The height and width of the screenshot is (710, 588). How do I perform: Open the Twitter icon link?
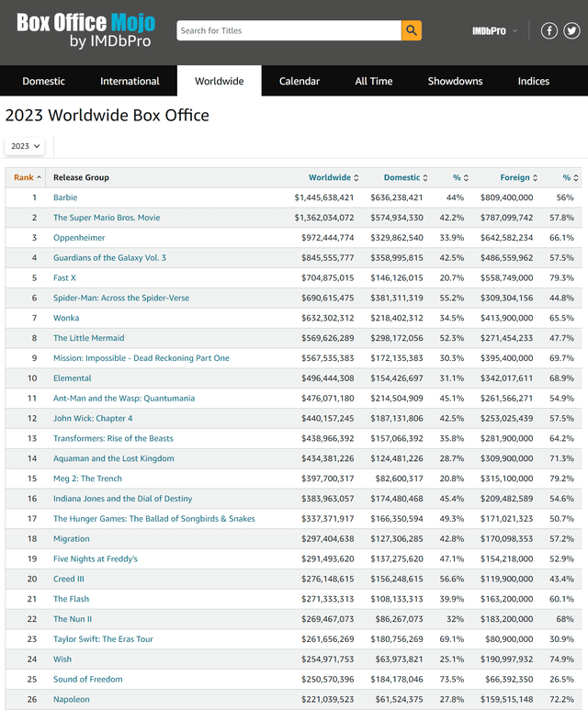(x=571, y=30)
